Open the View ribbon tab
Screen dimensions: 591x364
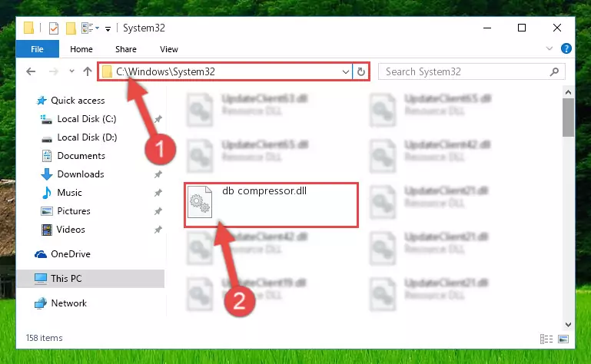[x=169, y=49]
